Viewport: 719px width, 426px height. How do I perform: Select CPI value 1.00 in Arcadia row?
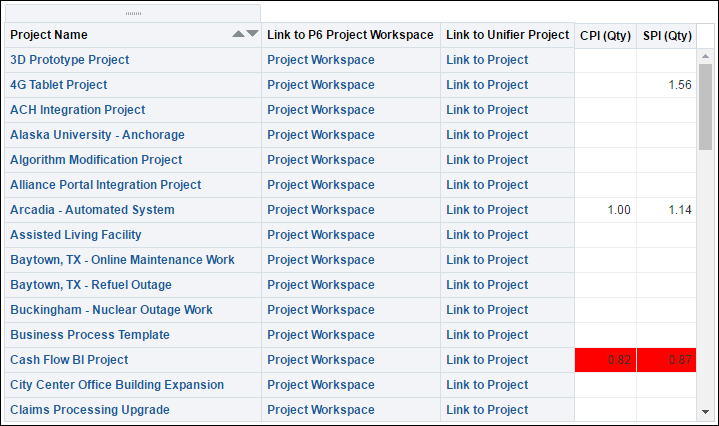click(619, 210)
